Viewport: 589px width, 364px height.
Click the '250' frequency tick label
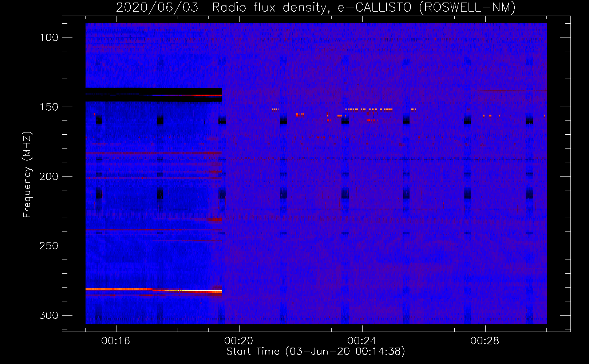(49, 246)
